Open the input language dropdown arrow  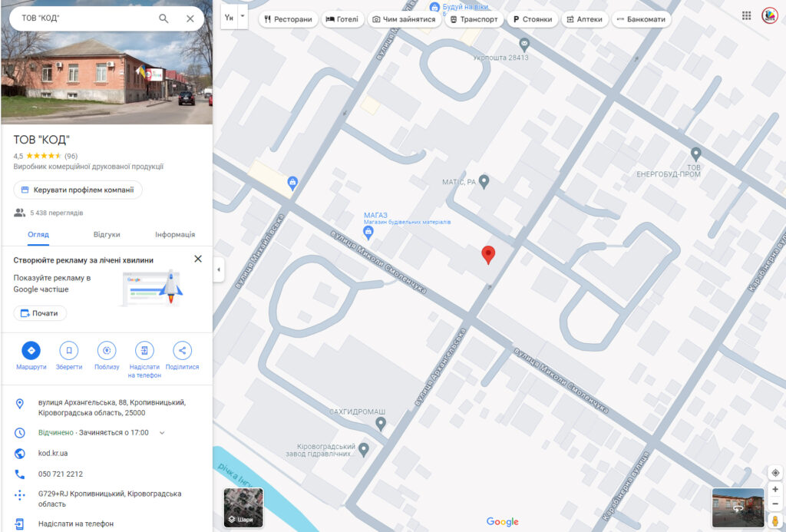[243, 16]
